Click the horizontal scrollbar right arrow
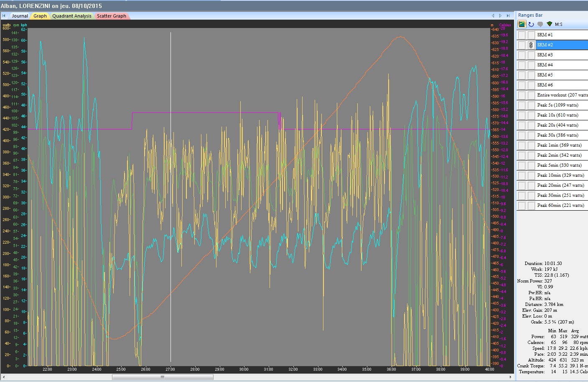The height and width of the screenshot is (382, 588). pos(510,377)
